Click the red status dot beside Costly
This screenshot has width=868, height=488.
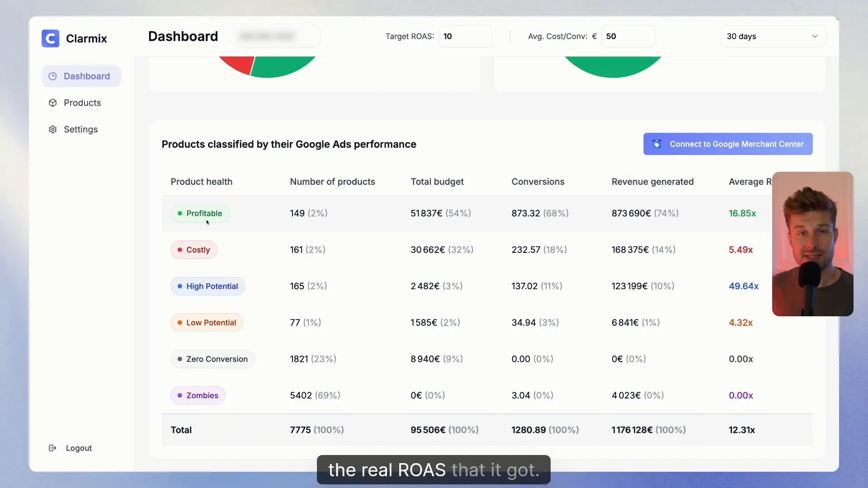pyautogui.click(x=180, y=250)
